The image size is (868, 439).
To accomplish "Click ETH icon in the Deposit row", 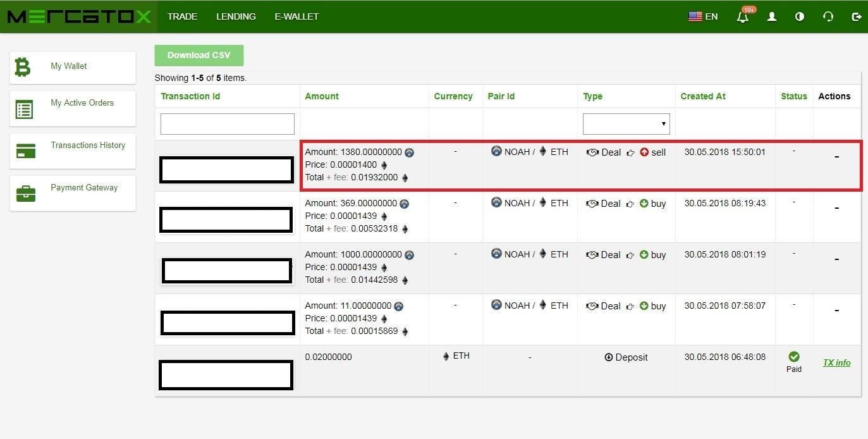I will (446, 356).
